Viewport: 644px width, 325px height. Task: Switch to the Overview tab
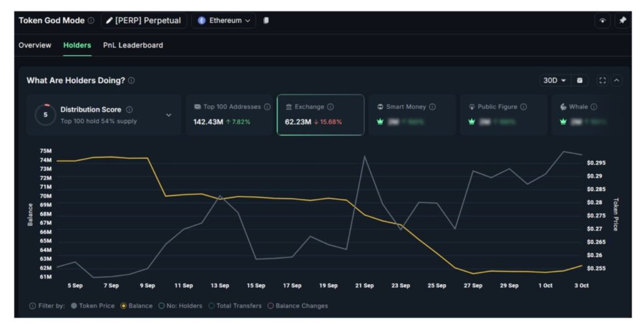coord(35,45)
